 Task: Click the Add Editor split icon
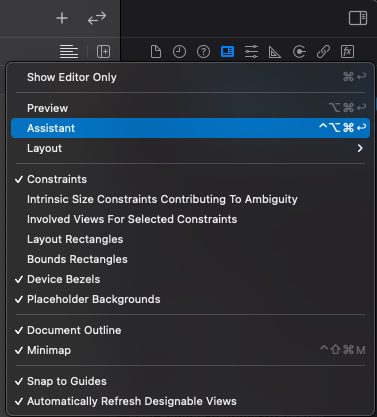point(104,52)
